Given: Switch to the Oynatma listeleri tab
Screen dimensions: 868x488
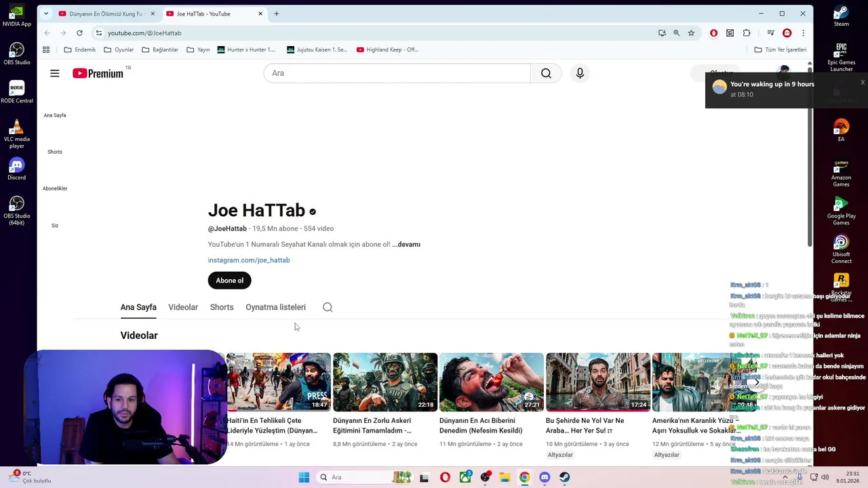Looking at the screenshot, I should click(275, 307).
